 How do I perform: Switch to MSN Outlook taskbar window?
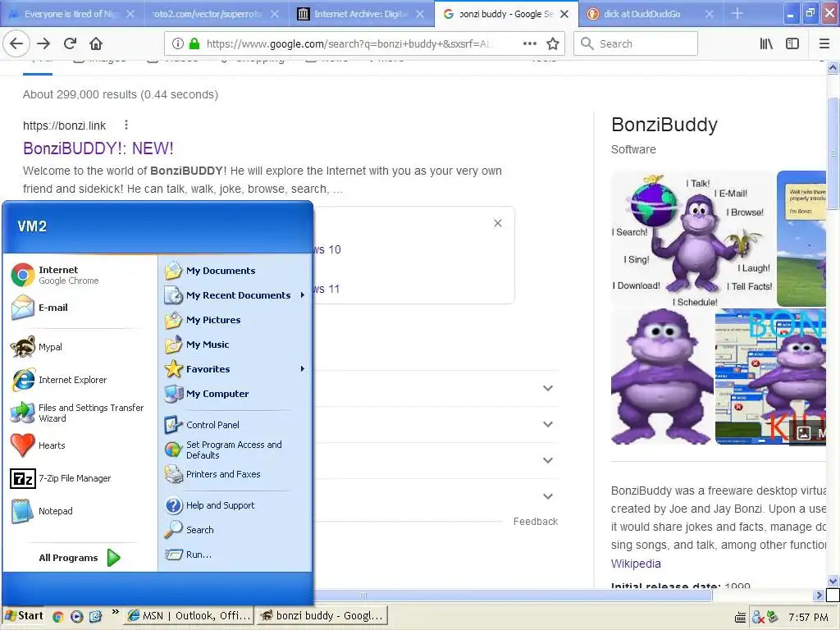(189, 616)
